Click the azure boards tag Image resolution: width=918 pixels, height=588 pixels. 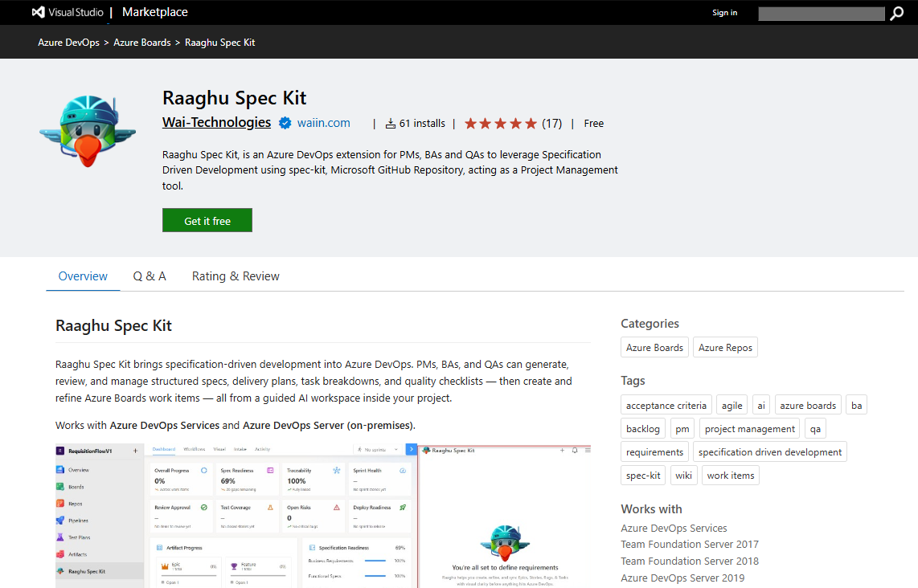[x=808, y=406]
